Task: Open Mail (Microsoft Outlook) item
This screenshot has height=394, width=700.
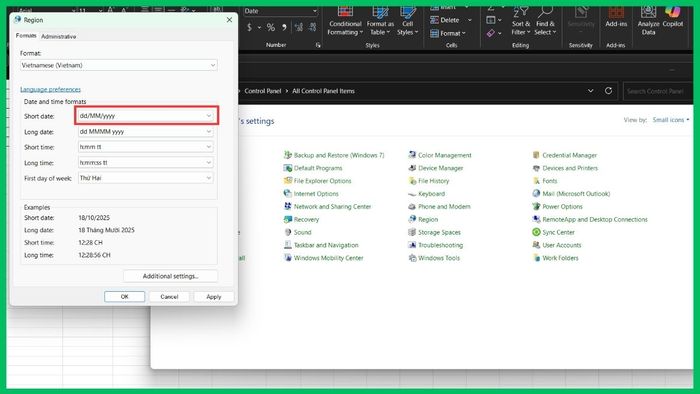Action: [x=571, y=194]
